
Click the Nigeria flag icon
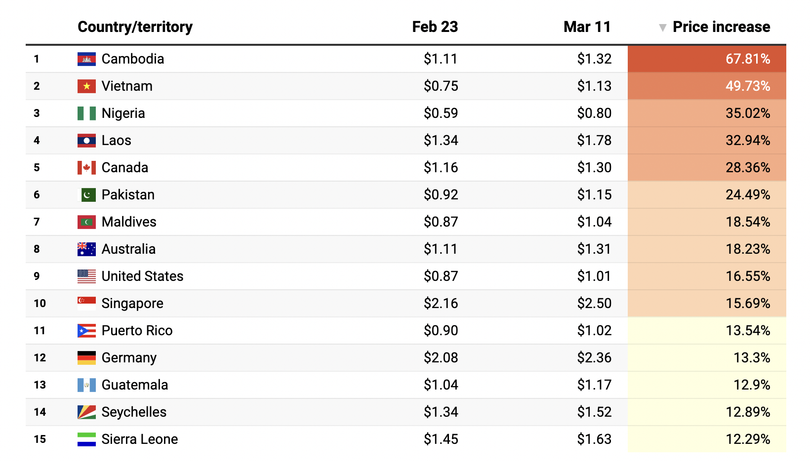click(86, 114)
